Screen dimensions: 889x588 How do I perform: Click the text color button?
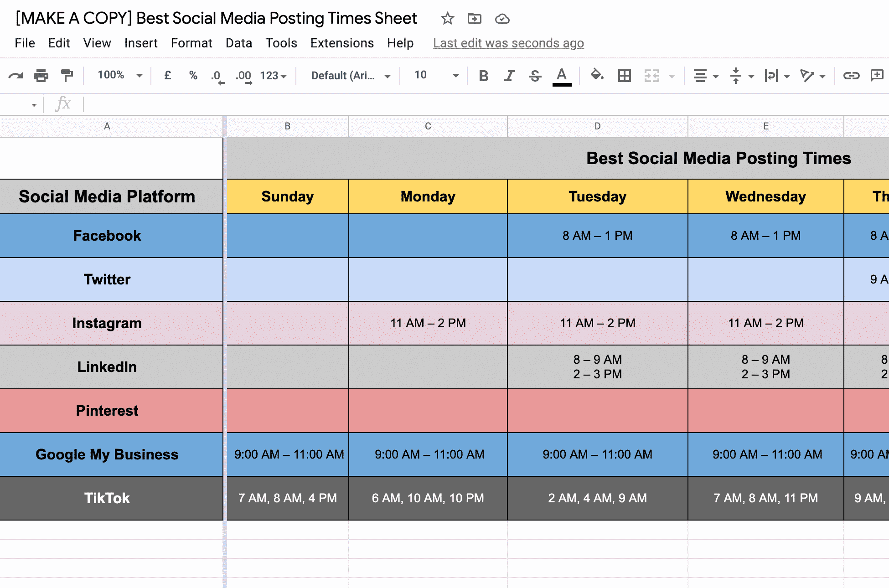(x=562, y=75)
